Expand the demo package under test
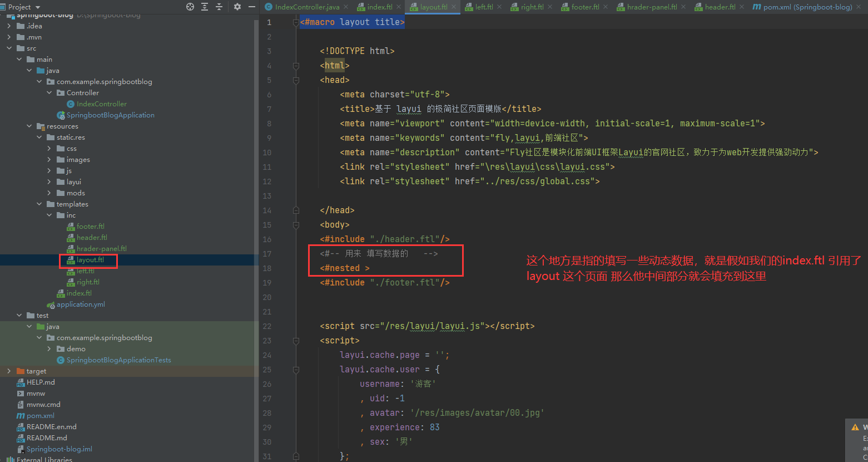The width and height of the screenshot is (868, 462). 49,348
